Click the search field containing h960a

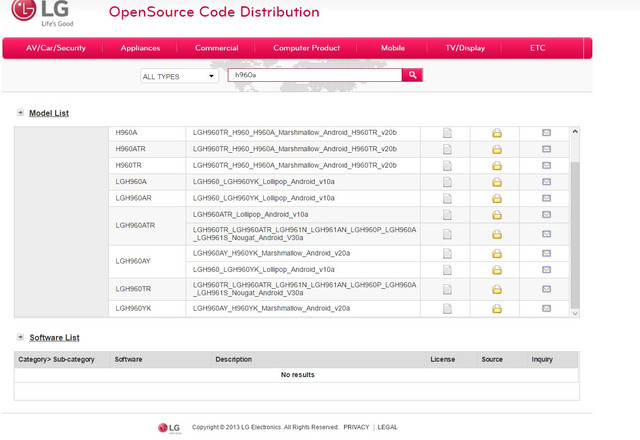(x=315, y=75)
